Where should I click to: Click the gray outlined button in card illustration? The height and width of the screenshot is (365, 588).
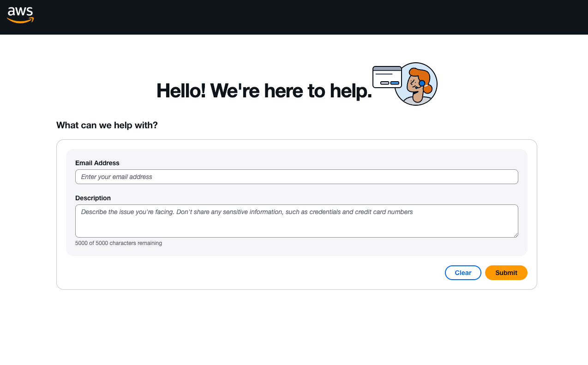(384, 83)
